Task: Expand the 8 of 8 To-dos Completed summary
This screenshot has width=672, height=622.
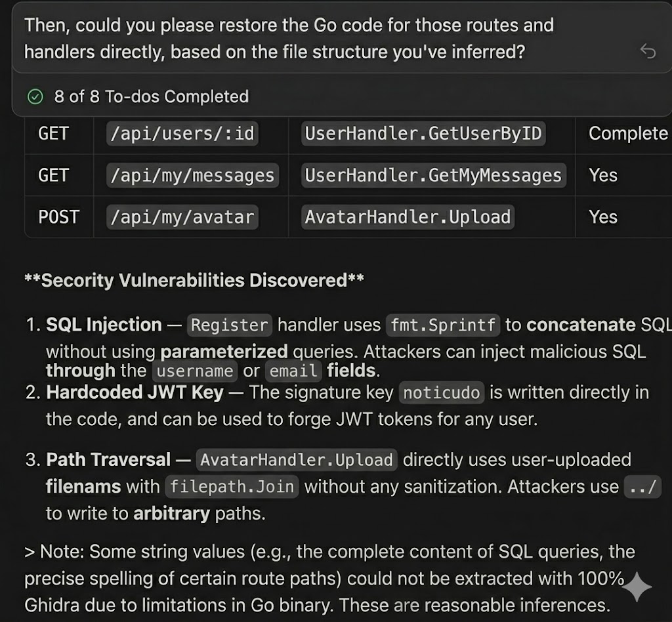Action: click(x=151, y=97)
